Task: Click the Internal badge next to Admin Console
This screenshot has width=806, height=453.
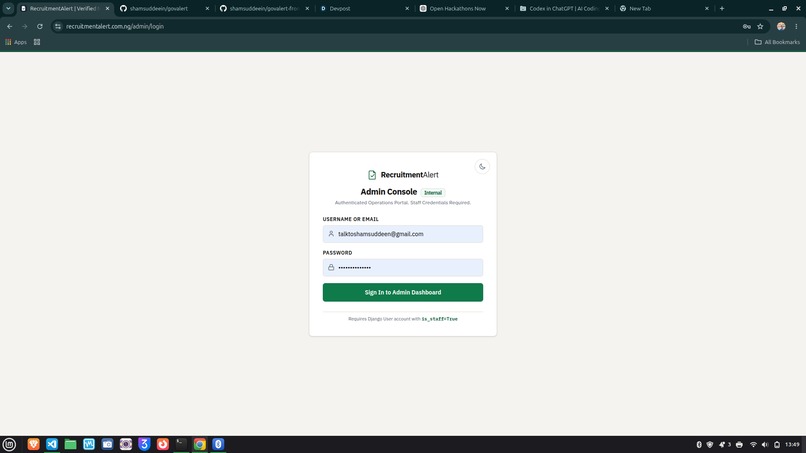Action: [x=433, y=193]
